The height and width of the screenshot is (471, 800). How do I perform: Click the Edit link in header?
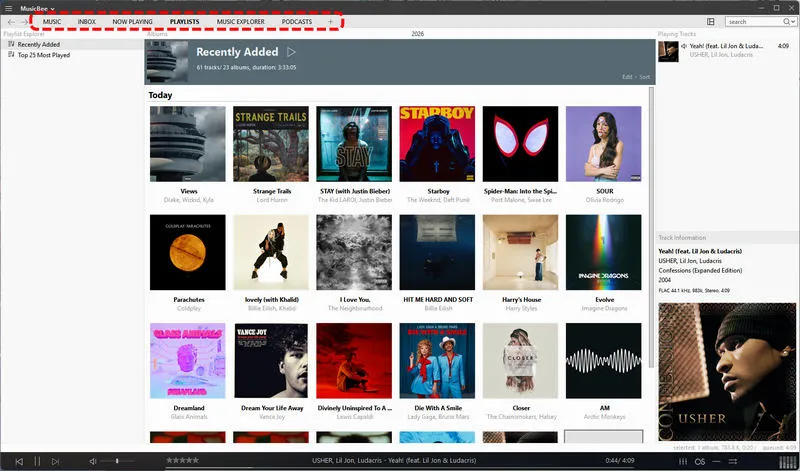pyautogui.click(x=627, y=77)
